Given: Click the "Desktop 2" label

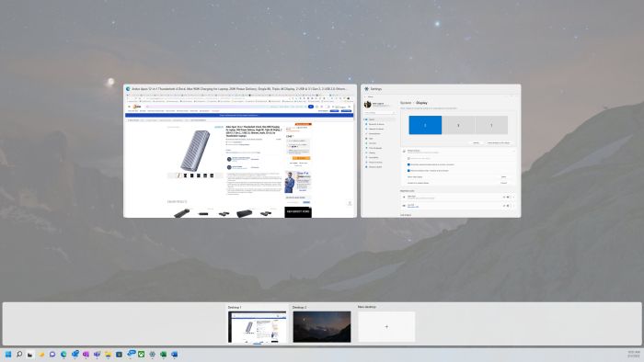Looking at the screenshot, I should 299,307.
